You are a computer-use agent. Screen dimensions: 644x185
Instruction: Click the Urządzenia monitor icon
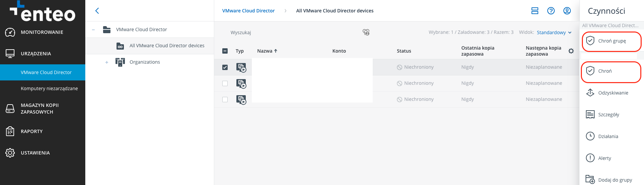[10, 54]
